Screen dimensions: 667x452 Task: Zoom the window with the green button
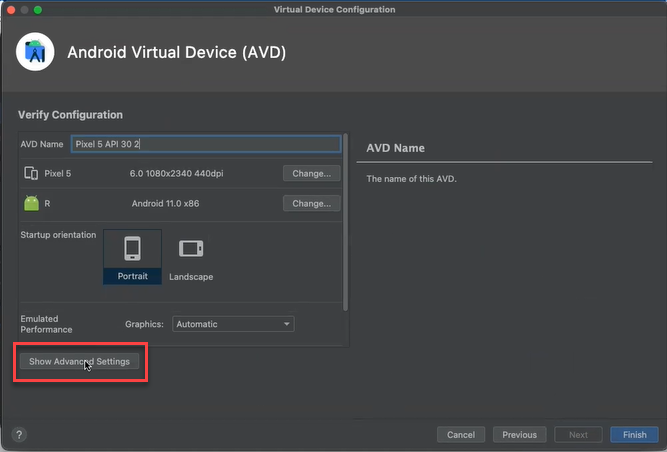coord(38,9)
